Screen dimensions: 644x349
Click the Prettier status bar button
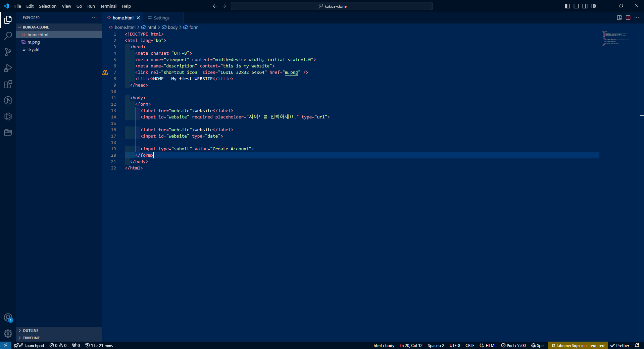tap(620, 345)
